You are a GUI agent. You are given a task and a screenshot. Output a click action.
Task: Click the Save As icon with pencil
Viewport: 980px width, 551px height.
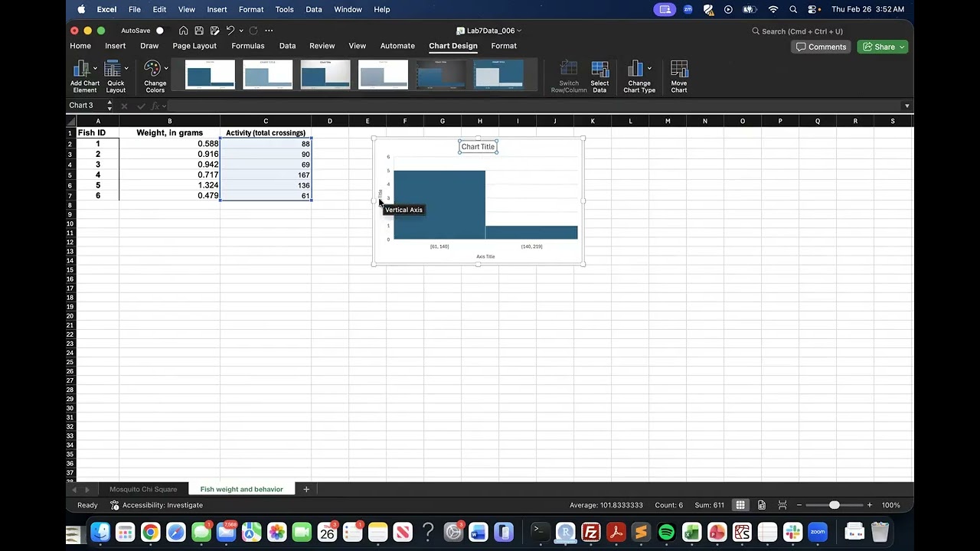click(x=214, y=31)
